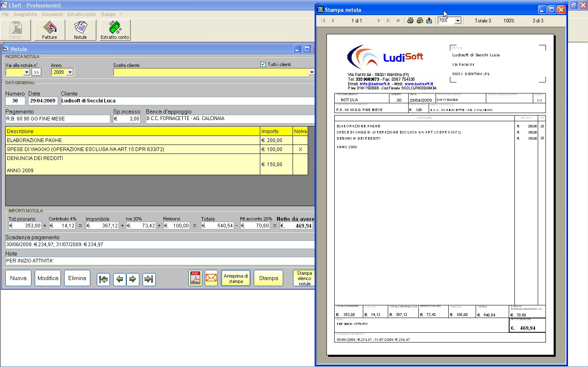Click the stop loading button in preview

[x=398, y=20]
